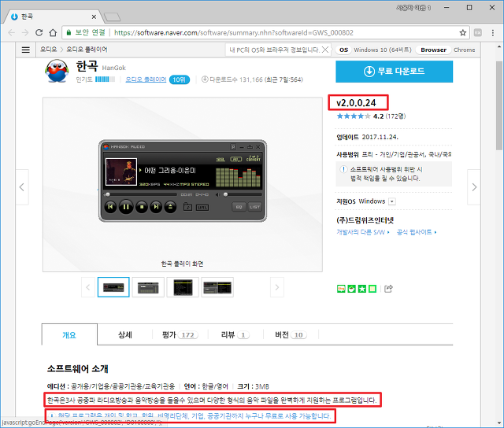Image resolution: width=504 pixels, height=428 pixels.
Task: Expand the 지원OS Windows dropdown arrow
Action: pyautogui.click(x=392, y=201)
